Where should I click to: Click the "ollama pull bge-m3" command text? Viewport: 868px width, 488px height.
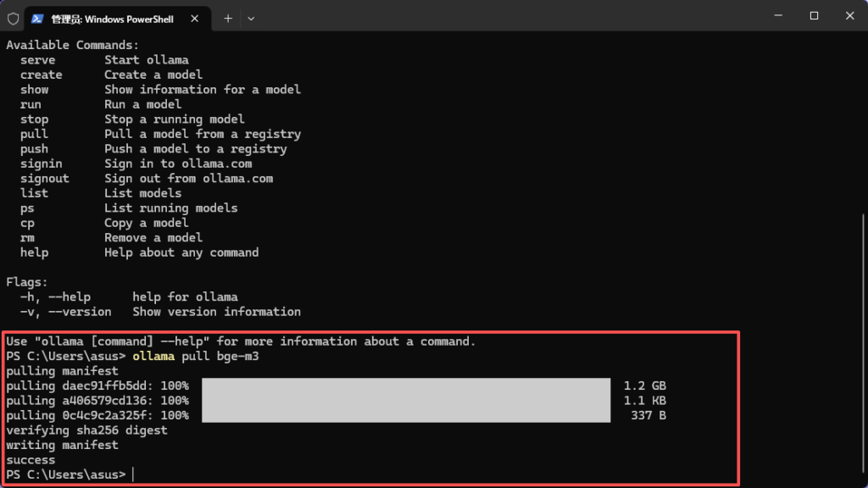pyautogui.click(x=195, y=357)
